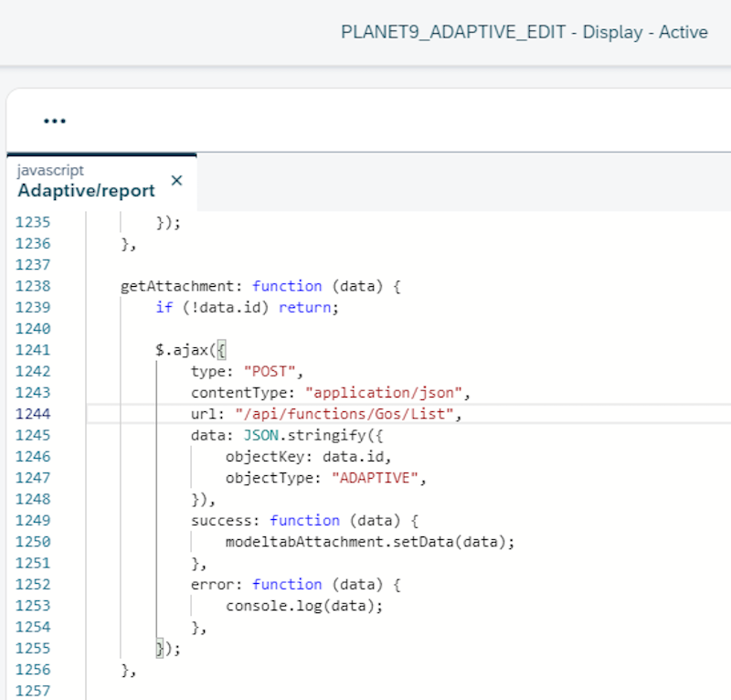Click line number 1235 in gutter
Viewport: 731px width, 700px height.
pyautogui.click(x=33, y=222)
